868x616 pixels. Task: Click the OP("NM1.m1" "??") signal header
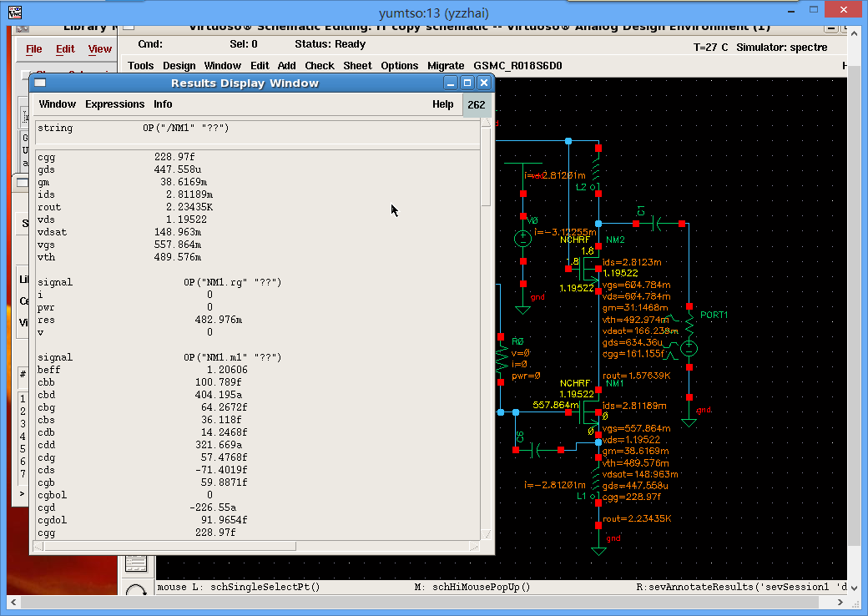tap(233, 357)
